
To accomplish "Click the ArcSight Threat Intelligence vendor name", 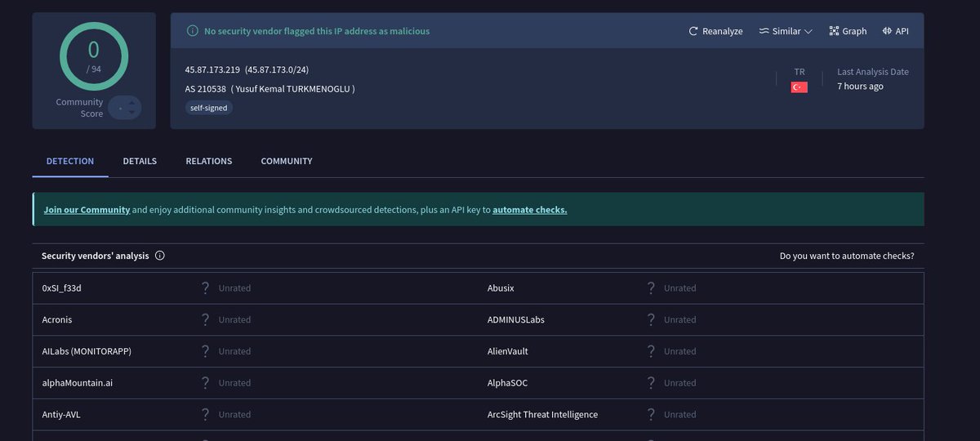I will (x=542, y=414).
